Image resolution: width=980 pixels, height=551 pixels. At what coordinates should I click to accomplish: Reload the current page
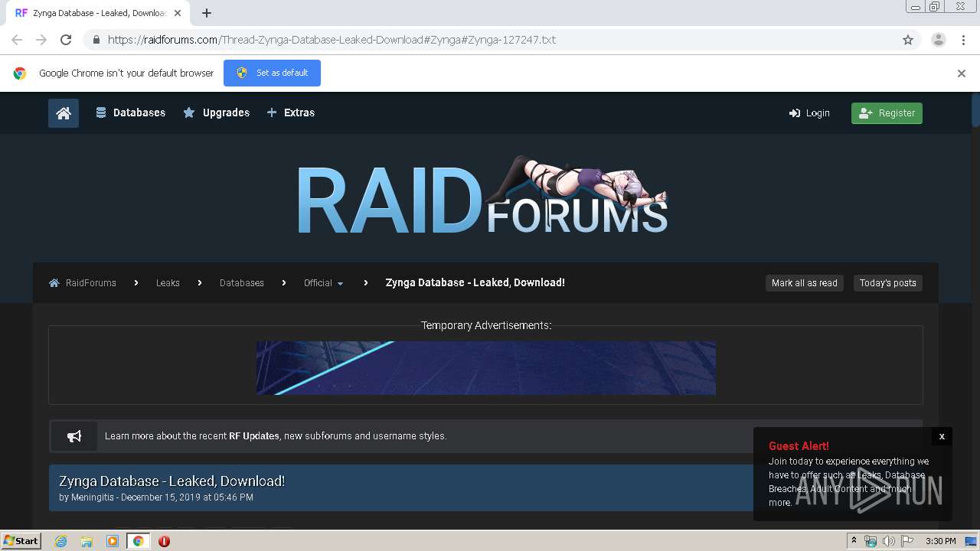[x=66, y=40]
